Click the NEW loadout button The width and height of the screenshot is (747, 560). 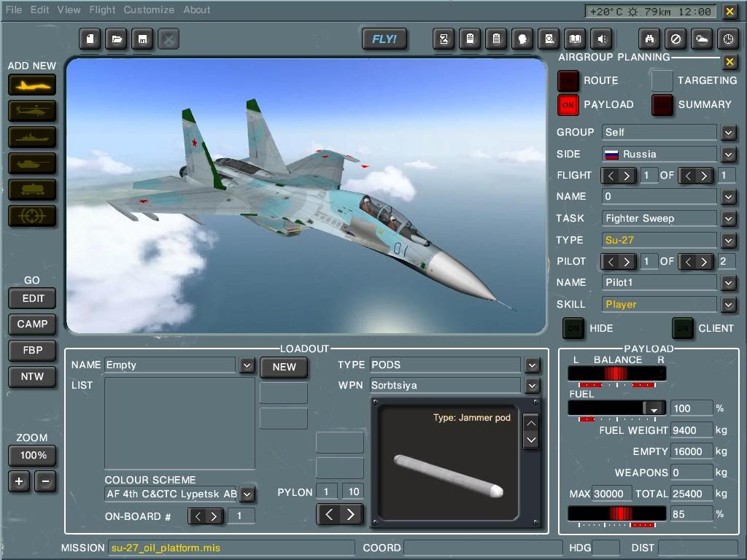coord(284,367)
